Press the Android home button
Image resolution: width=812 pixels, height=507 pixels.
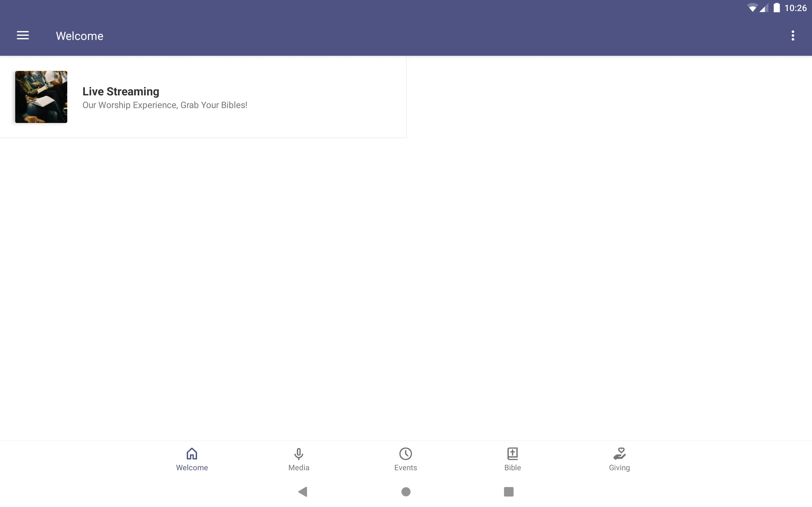pyautogui.click(x=406, y=491)
